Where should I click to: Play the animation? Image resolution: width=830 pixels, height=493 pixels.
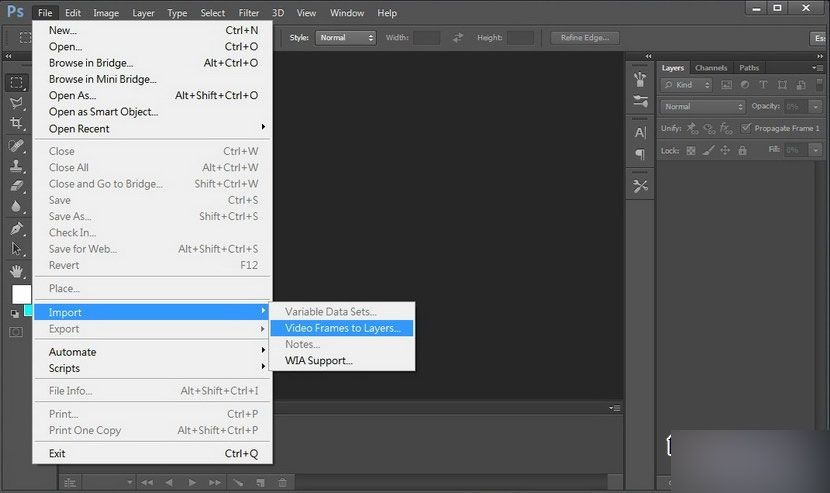[x=192, y=482]
